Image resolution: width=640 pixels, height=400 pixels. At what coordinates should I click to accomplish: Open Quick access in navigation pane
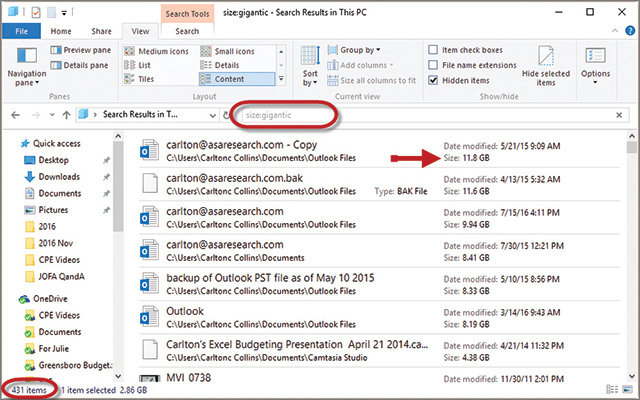tap(51, 144)
